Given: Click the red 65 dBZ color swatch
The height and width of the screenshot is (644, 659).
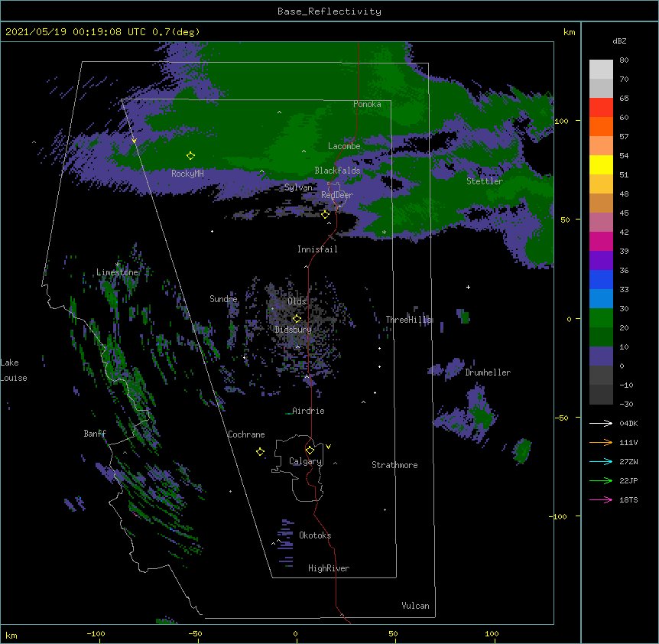Looking at the screenshot, I should (x=601, y=108).
